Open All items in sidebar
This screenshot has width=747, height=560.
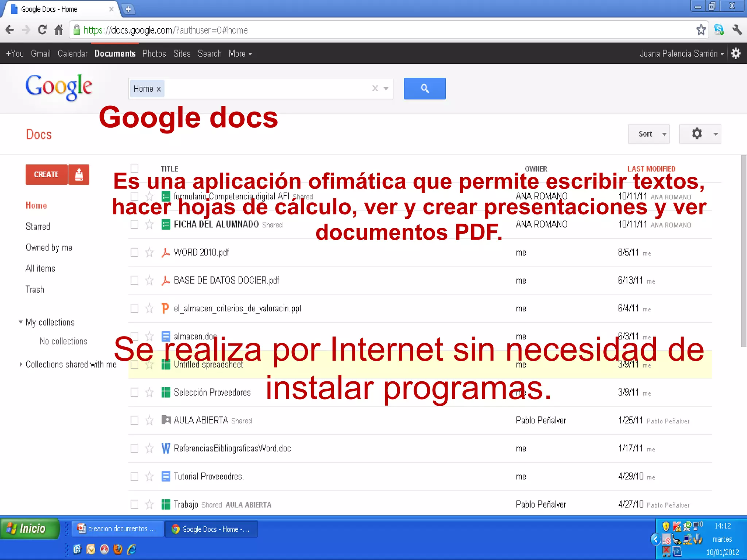(x=40, y=268)
